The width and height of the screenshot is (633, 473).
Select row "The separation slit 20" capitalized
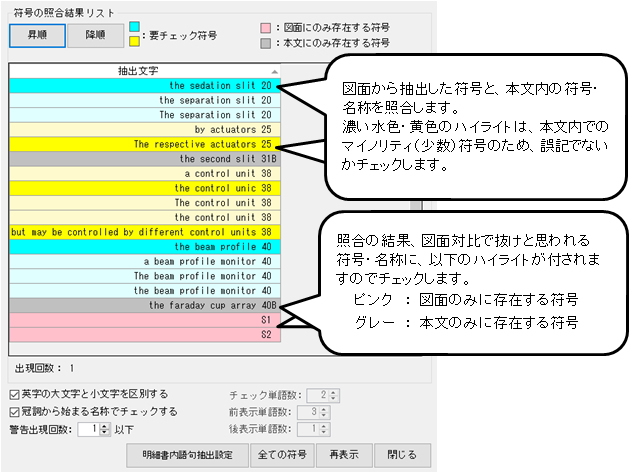[145, 115]
